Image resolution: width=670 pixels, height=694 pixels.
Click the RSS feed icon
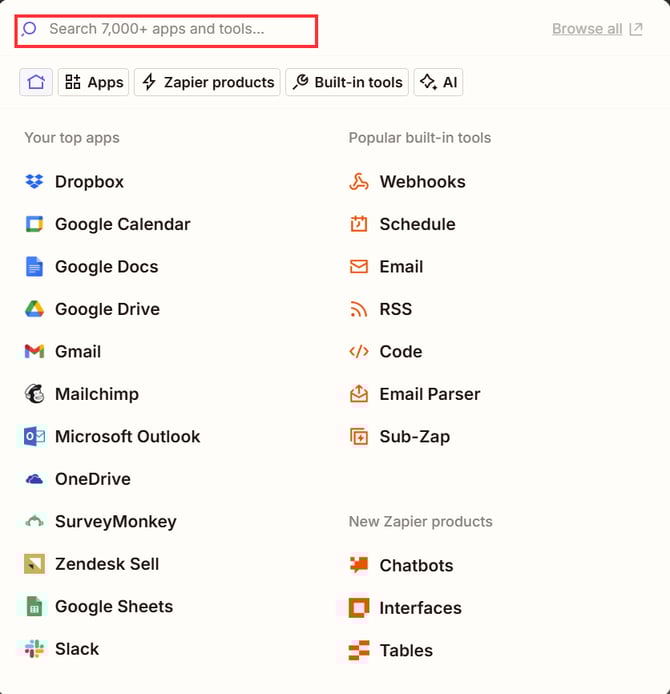(x=359, y=309)
